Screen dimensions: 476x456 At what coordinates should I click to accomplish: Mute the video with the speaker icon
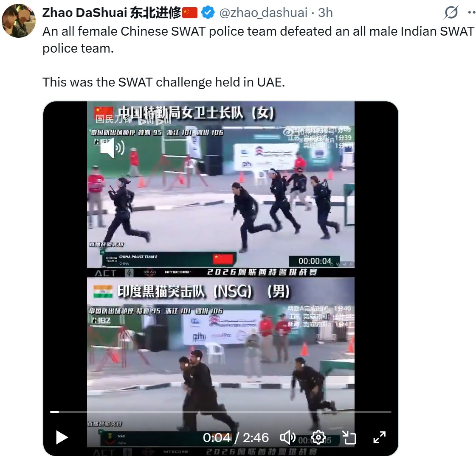tap(287, 437)
